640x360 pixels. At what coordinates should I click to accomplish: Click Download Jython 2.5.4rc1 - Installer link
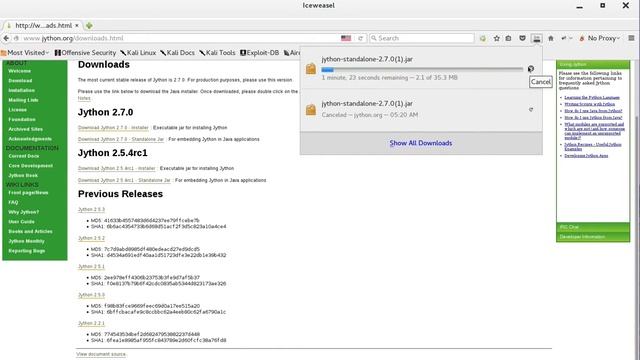coord(117,168)
